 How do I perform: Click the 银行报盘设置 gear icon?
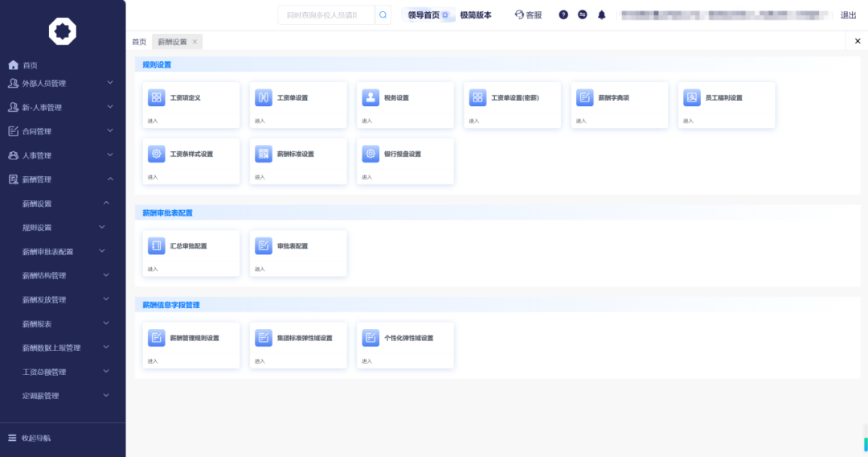371,154
